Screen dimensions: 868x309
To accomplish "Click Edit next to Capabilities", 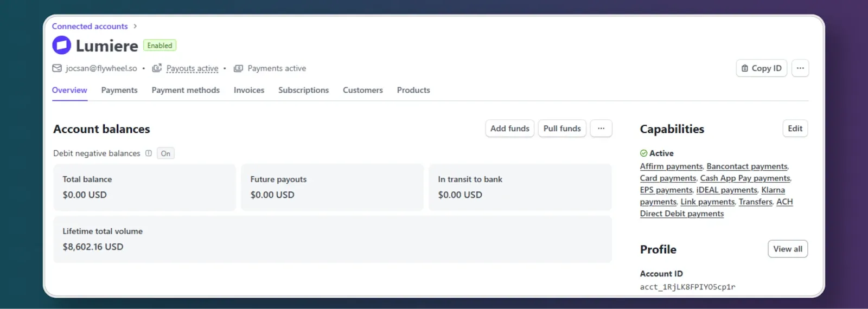I will 795,128.
